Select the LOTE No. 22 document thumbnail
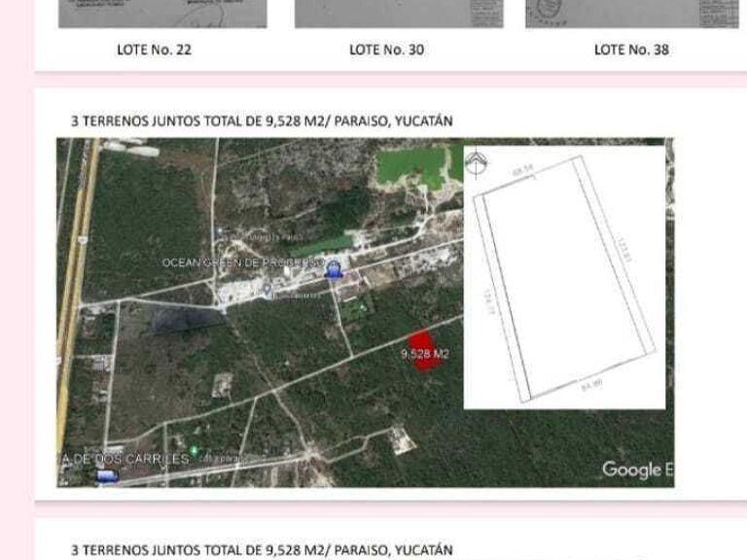 (162, 14)
